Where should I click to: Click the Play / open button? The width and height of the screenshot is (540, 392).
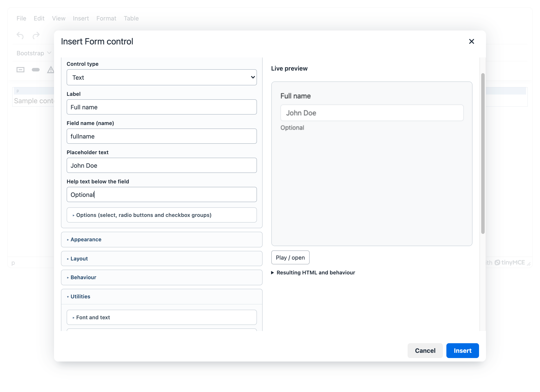[x=290, y=257]
